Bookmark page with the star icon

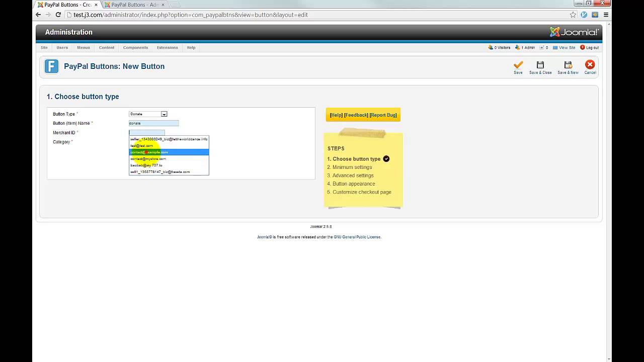click(x=573, y=15)
